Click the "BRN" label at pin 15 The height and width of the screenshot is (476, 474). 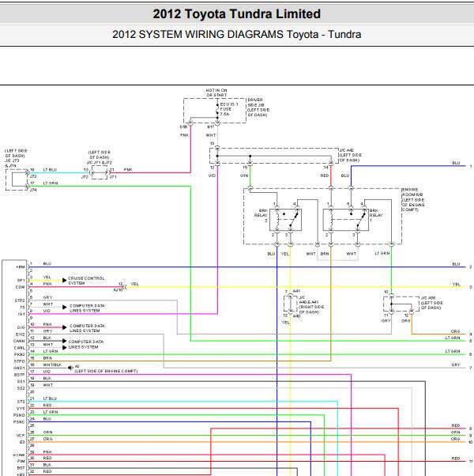47,358
